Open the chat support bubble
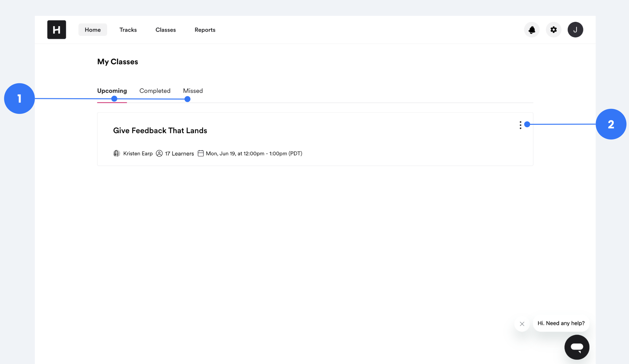Screen dimensions: 629x364 pos(577,347)
